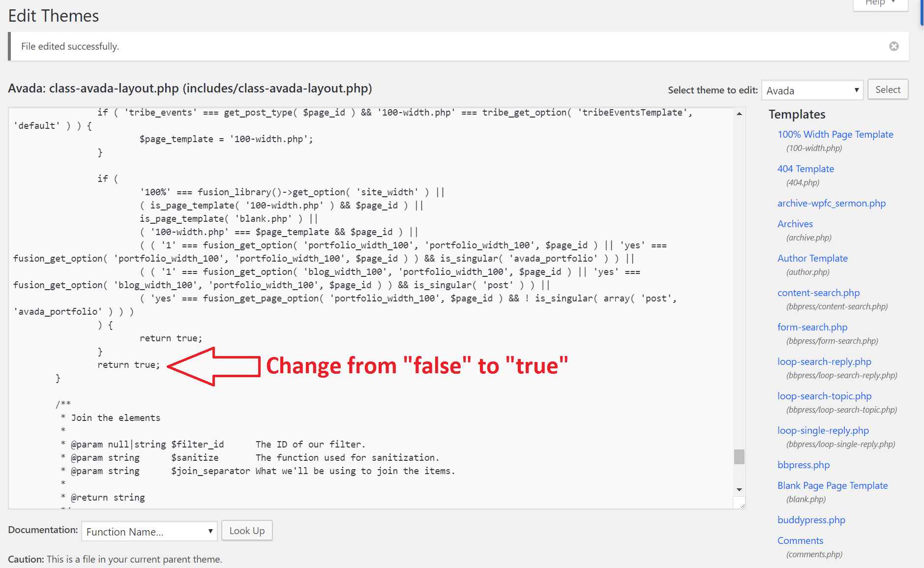Click the Select button next to Avada
Viewport: 924px width, 568px height.
click(888, 90)
